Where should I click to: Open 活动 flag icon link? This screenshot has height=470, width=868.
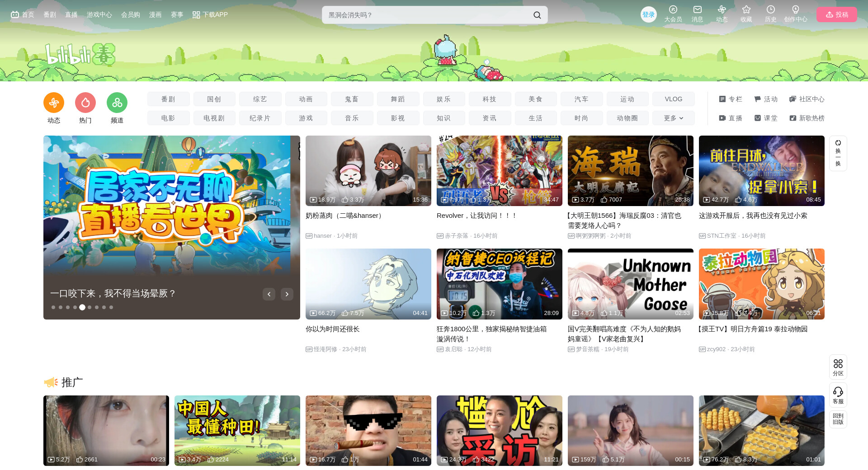point(766,99)
